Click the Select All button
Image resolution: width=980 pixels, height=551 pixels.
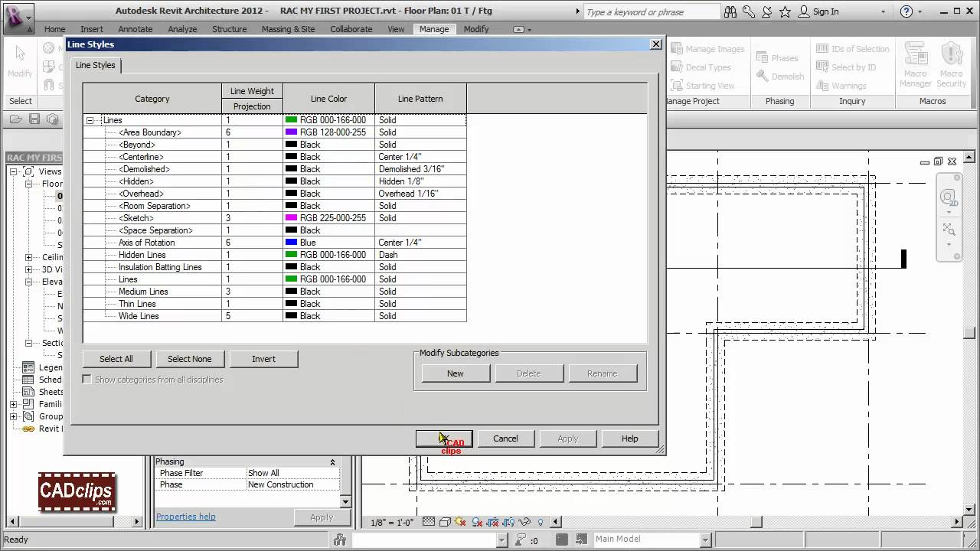click(116, 359)
